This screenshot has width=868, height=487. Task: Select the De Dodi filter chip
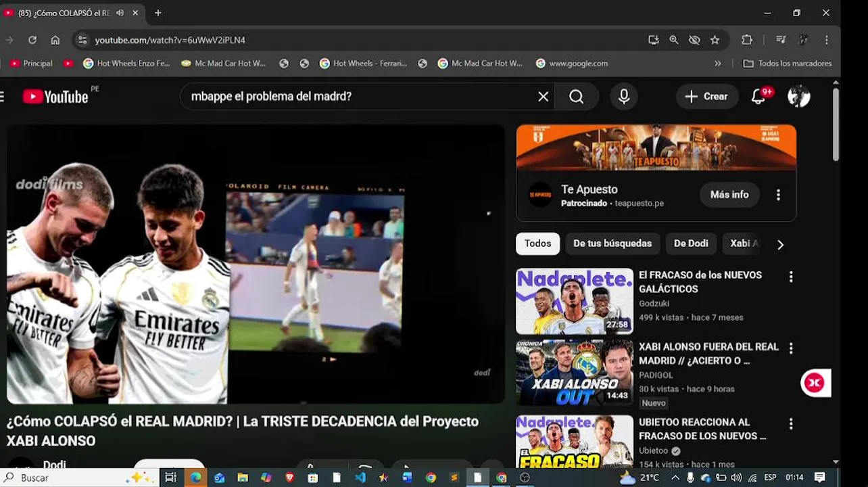pos(691,243)
